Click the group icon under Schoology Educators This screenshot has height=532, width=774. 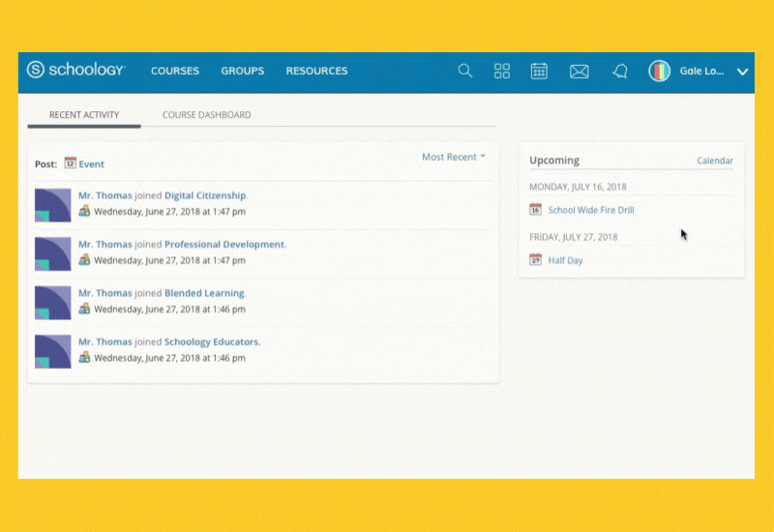84,357
